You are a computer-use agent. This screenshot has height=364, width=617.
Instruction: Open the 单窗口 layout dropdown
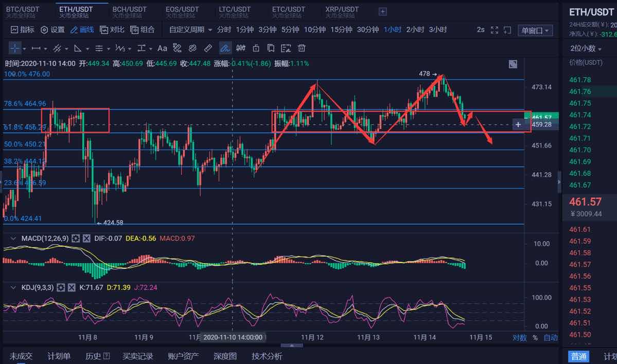(x=535, y=30)
